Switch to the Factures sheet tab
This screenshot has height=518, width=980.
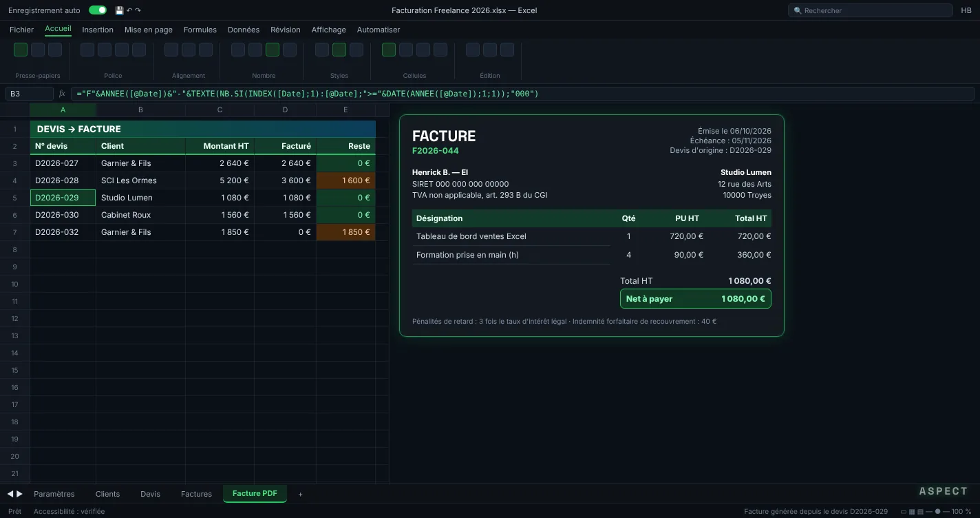(196, 494)
